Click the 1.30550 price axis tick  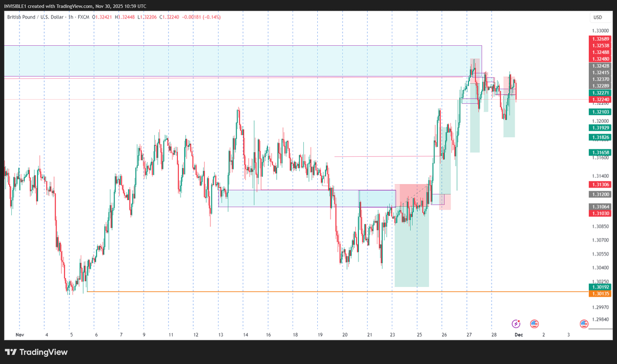pyautogui.click(x=601, y=254)
